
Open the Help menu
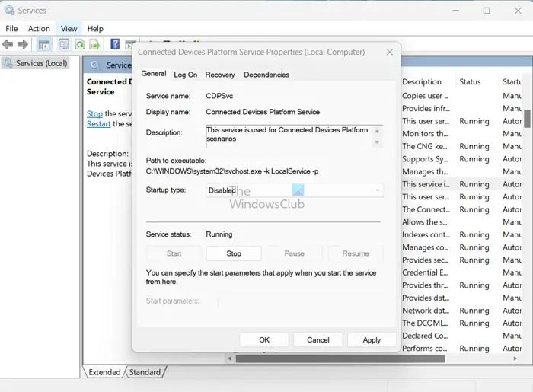coord(95,28)
